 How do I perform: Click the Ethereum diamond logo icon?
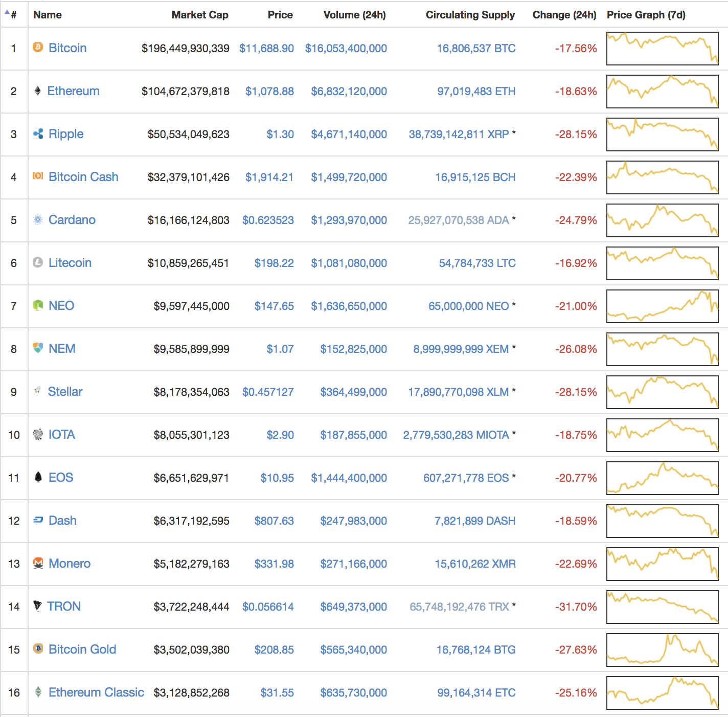[x=37, y=91]
